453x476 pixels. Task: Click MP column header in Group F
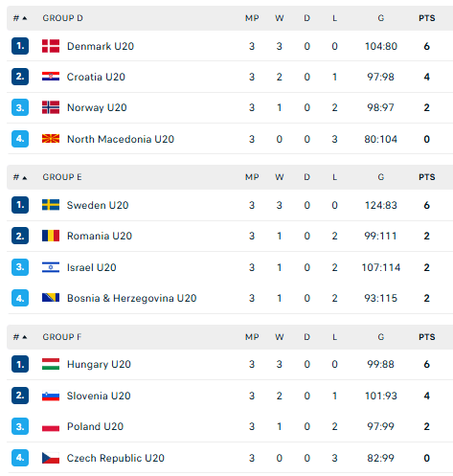click(x=252, y=337)
